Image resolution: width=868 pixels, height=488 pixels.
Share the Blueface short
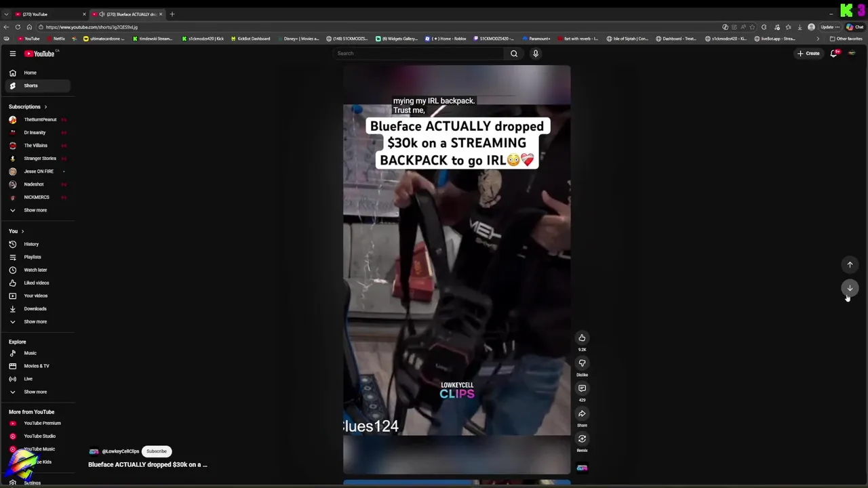click(x=582, y=413)
